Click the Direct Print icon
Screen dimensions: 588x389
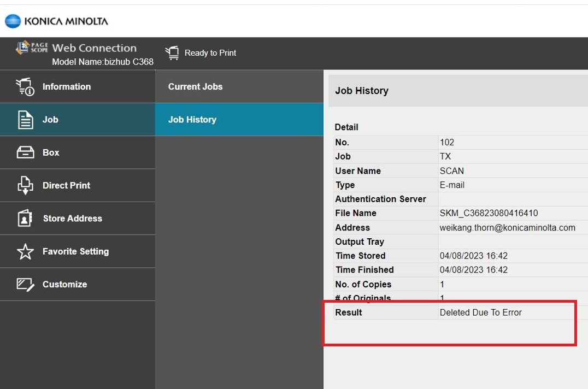(25, 186)
